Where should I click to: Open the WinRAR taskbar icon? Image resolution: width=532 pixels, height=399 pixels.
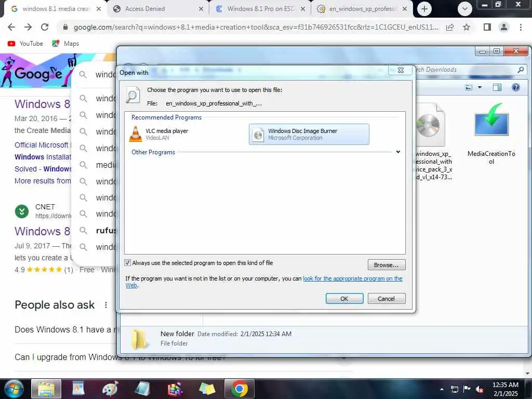[175, 389]
